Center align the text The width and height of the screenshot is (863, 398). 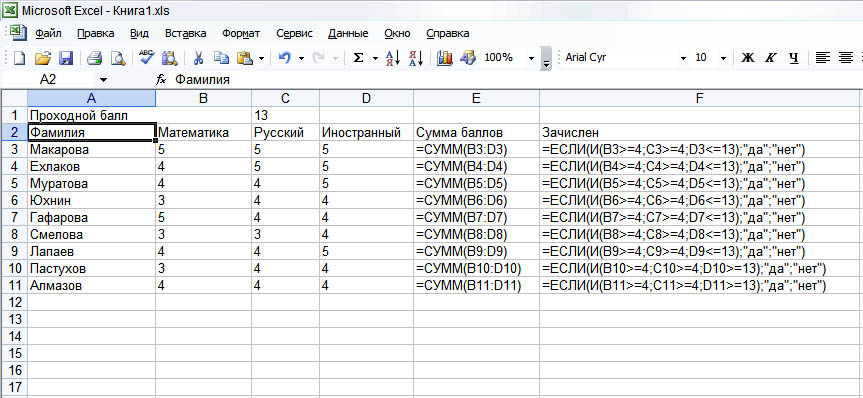point(845,58)
